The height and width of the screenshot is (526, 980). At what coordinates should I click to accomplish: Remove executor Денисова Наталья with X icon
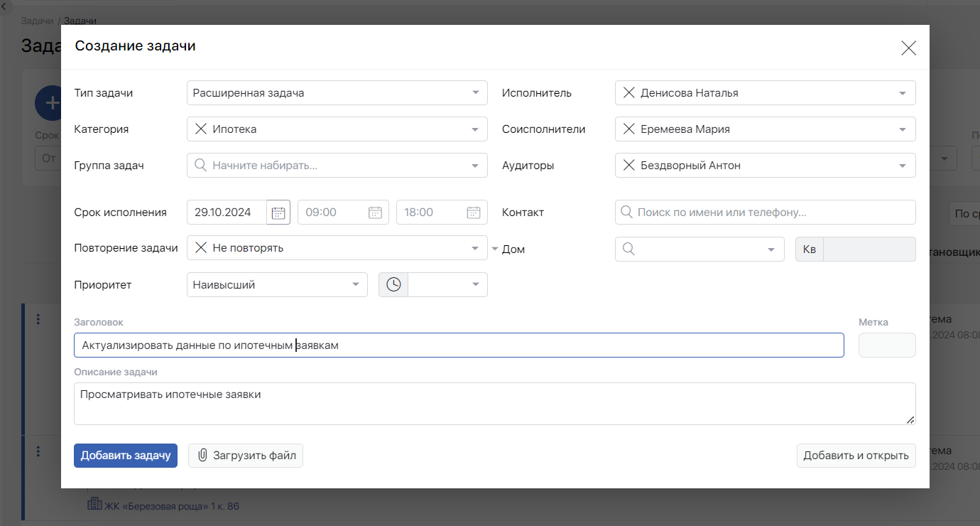(628, 92)
